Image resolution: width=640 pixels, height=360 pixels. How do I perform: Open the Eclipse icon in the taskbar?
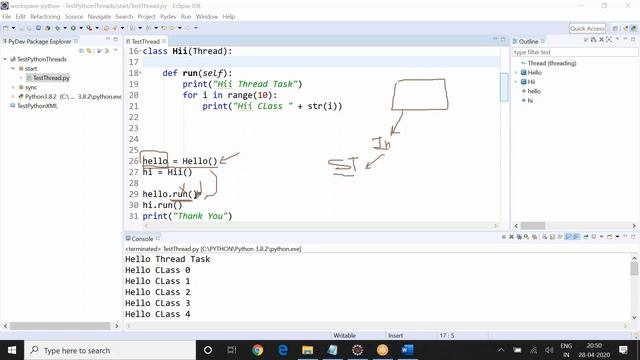click(358, 350)
